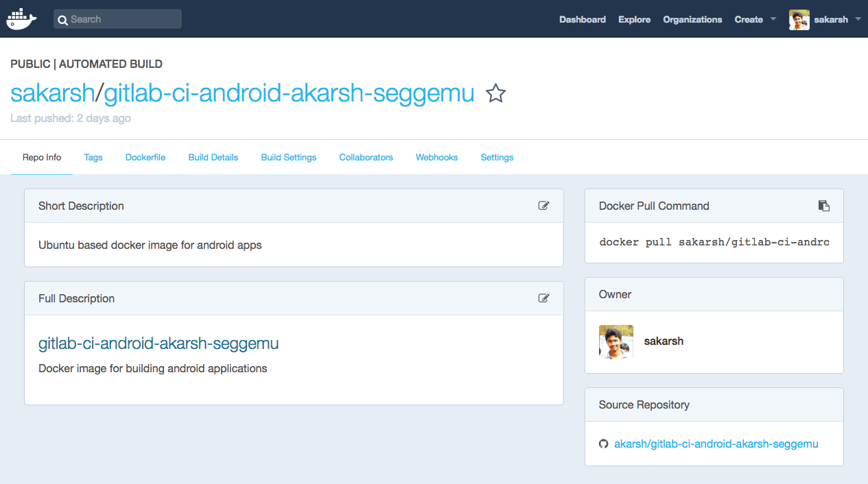The image size is (868, 484).
Task: Open the Build Settings tab
Action: point(289,158)
